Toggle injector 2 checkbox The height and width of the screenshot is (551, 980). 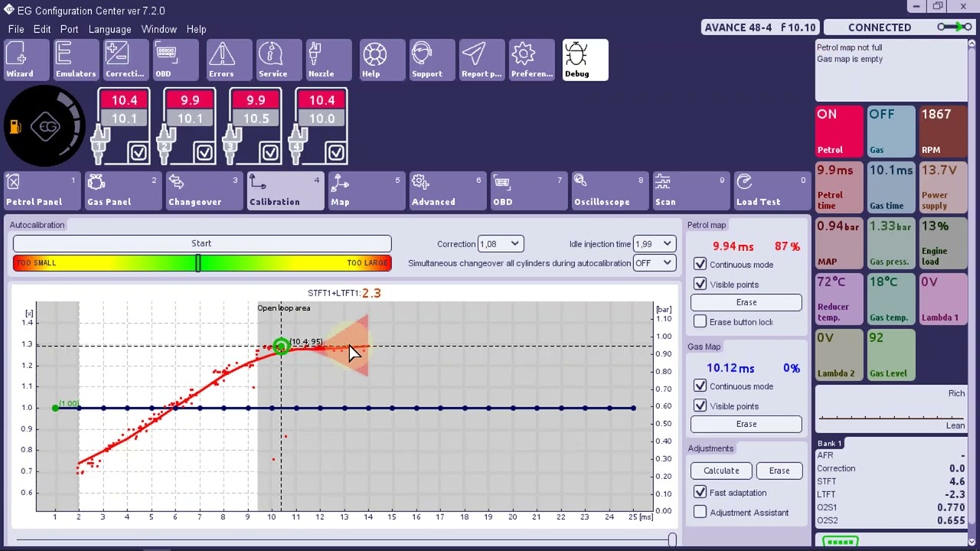click(x=204, y=152)
